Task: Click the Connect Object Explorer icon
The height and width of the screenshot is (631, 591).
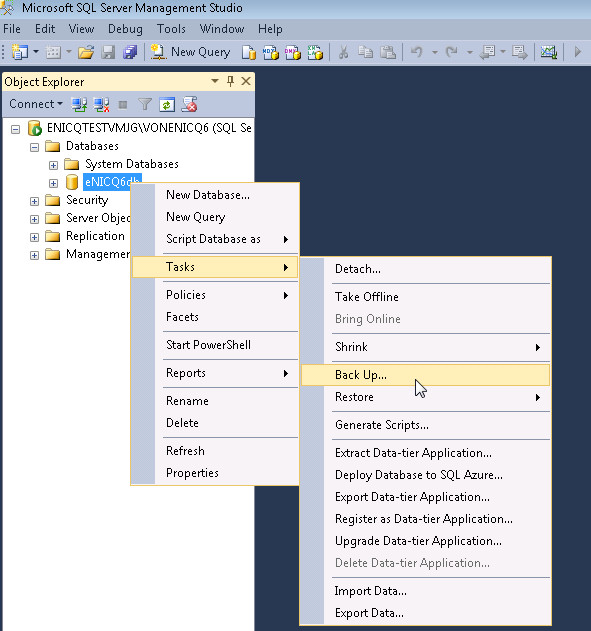Action: click(x=79, y=105)
